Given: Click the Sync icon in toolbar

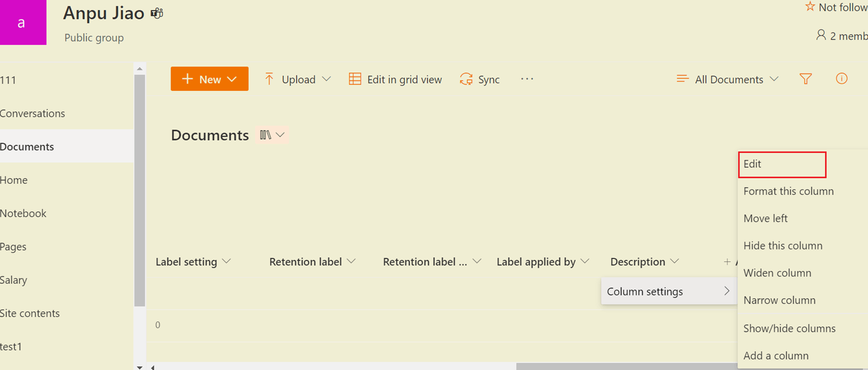Looking at the screenshot, I should pyautogui.click(x=466, y=79).
